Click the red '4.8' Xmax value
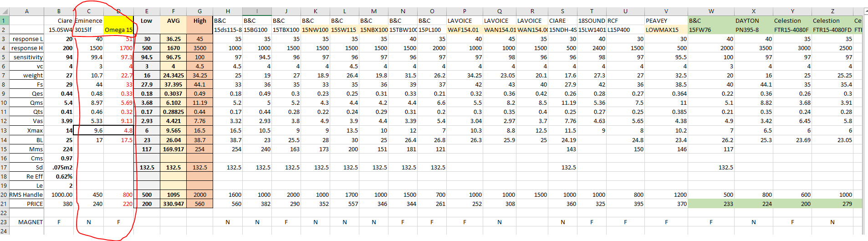Image resolution: width=868 pixels, height=241 pixels. (x=118, y=130)
